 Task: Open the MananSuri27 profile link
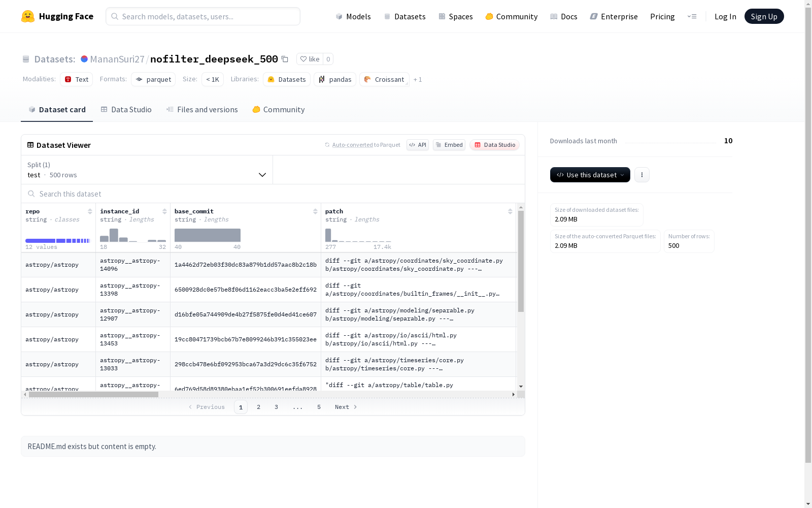(117, 59)
